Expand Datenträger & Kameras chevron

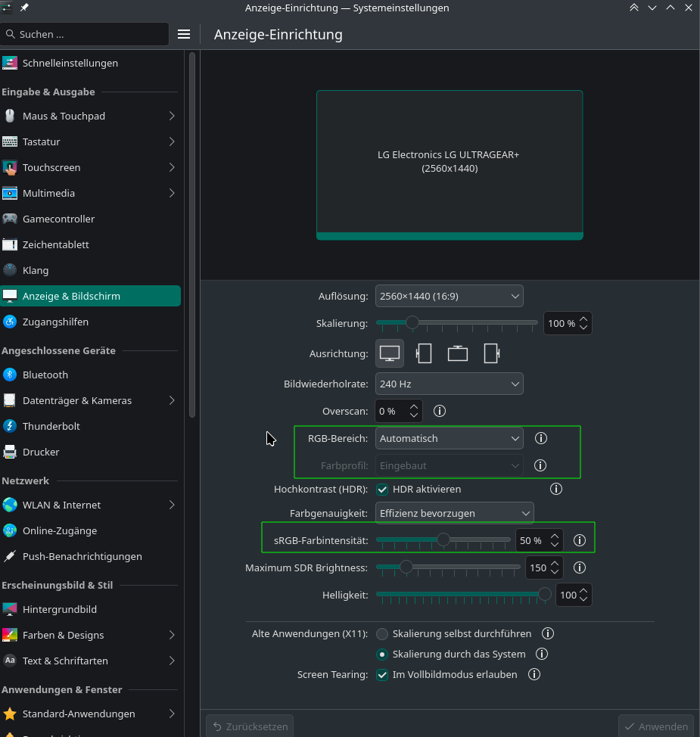click(x=172, y=400)
